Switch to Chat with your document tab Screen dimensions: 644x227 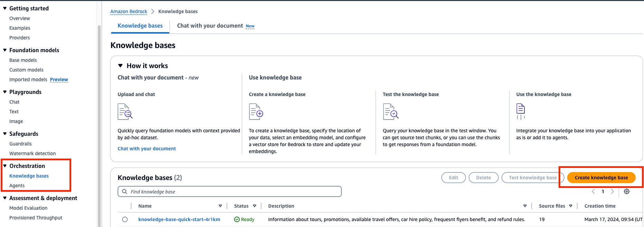coord(210,26)
